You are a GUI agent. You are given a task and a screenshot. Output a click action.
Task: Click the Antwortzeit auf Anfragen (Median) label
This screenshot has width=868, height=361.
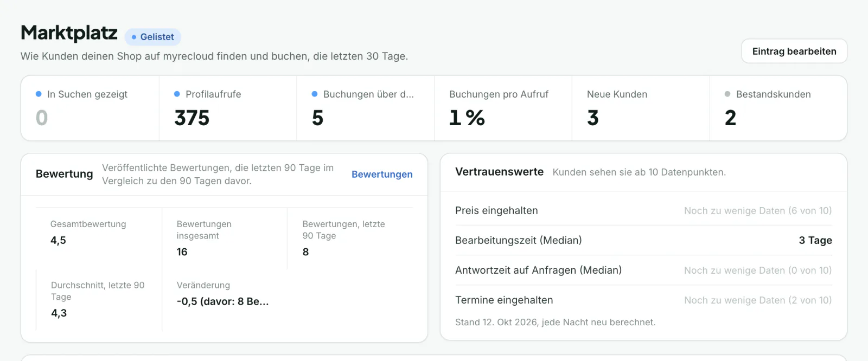(538, 270)
